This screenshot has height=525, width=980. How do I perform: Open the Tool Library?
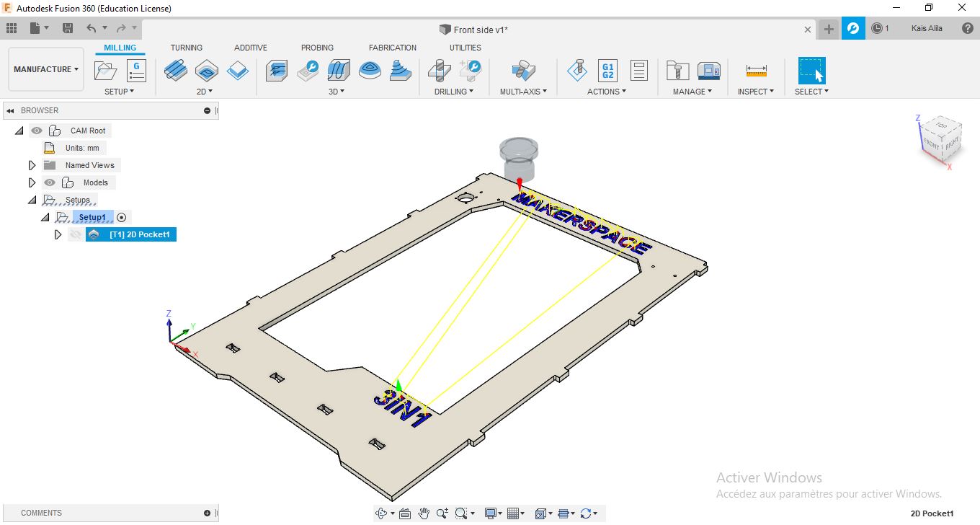pos(677,71)
